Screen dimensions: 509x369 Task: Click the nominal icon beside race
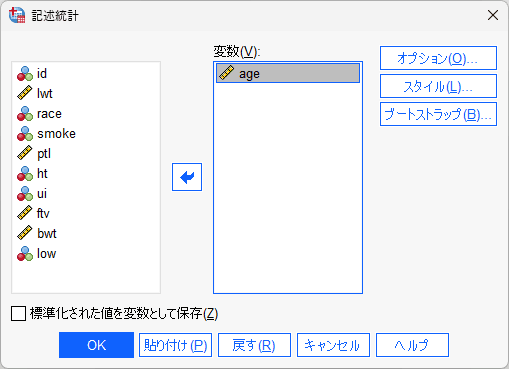point(25,114)
